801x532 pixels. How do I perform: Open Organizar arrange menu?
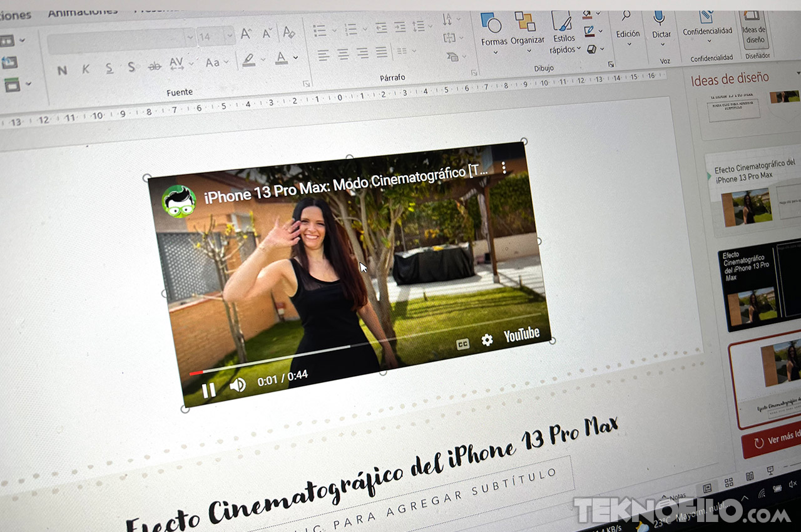(x=528, y=31)
